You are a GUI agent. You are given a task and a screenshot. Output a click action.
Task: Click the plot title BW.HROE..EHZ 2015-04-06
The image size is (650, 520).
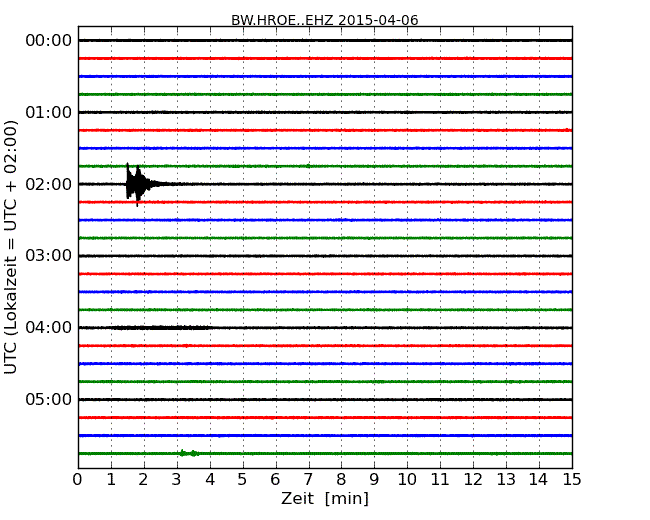[325, 20]
